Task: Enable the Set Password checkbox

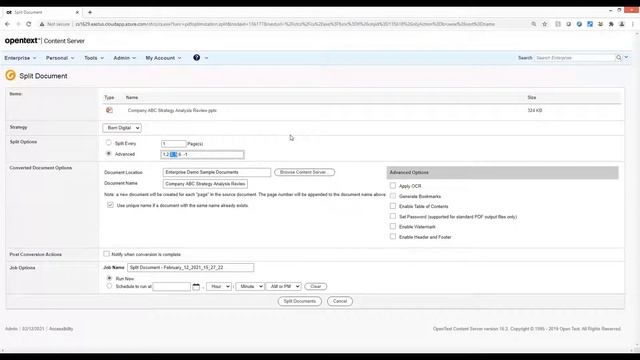Action: point(393,216)
